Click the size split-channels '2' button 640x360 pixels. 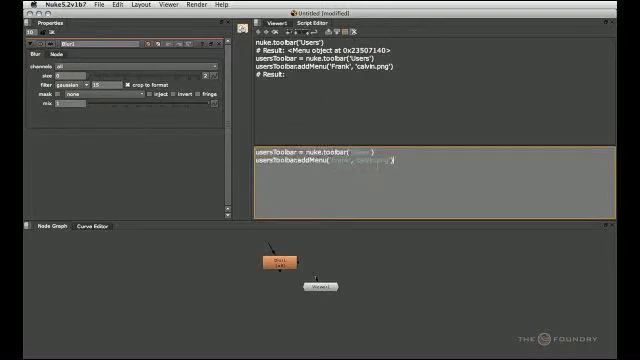click(205, 76)
